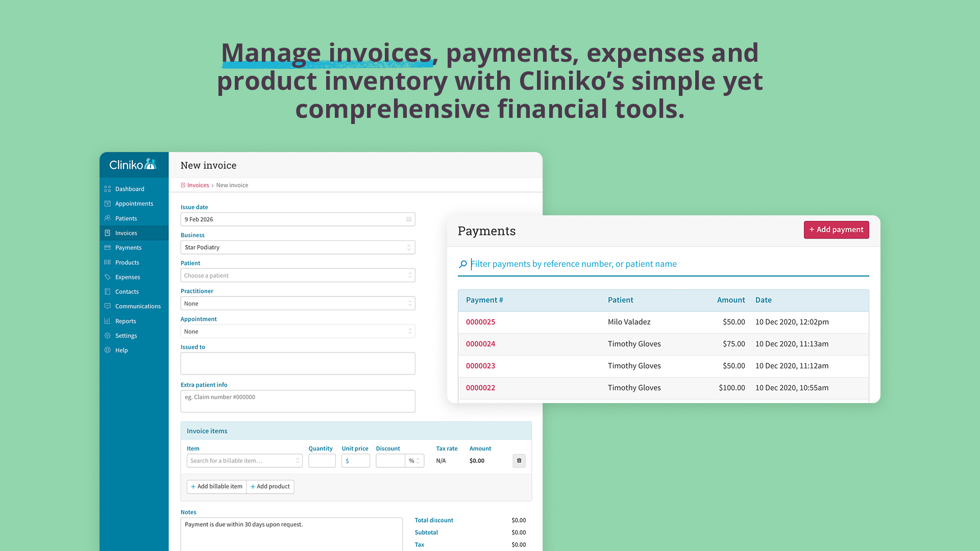Click the Add product button
Viewport: 980px width, 551px height.
pos(270,487)
